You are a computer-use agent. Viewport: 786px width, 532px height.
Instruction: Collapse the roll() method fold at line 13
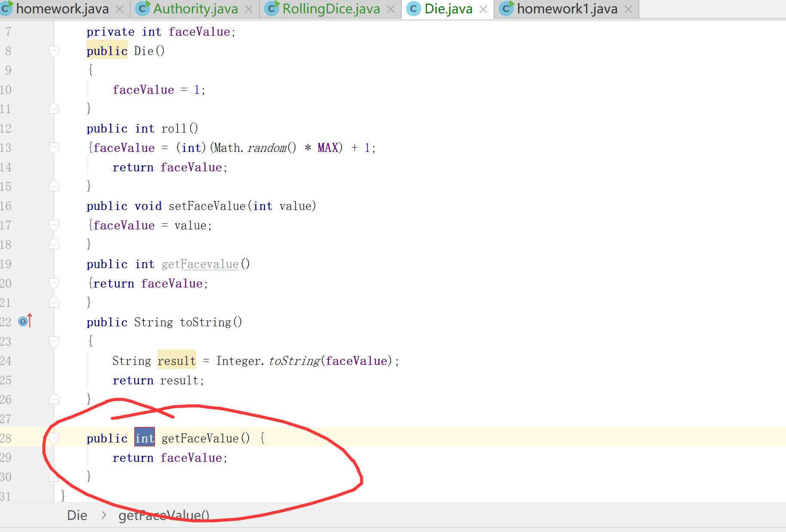pos(54,148)
